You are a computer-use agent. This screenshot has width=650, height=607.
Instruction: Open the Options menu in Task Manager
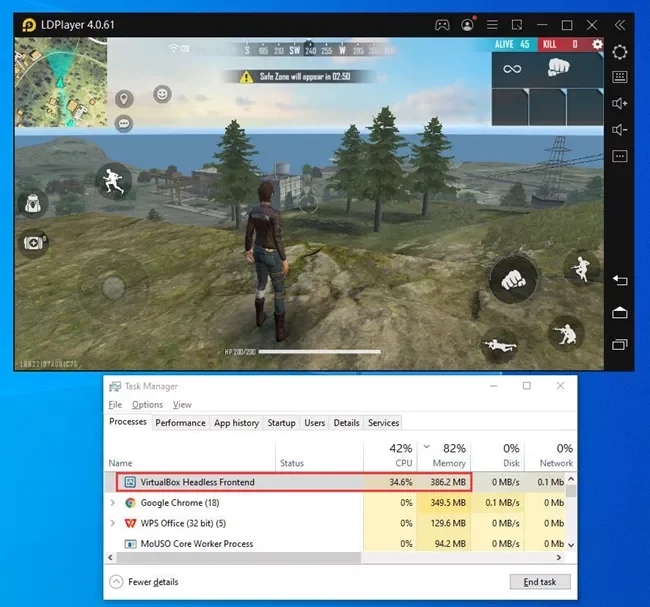click(147, 405)
